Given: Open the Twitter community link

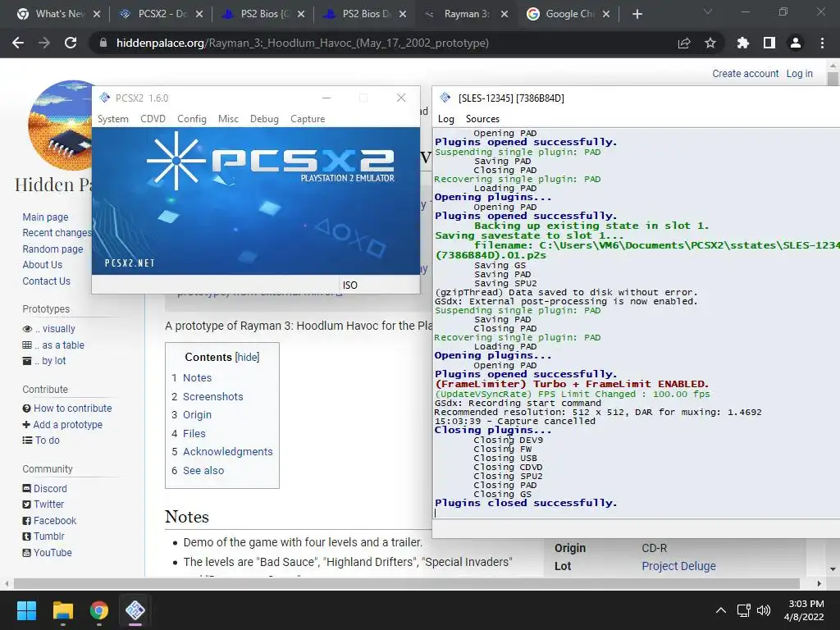Looking at the screenshot, I should click(48, 504).
